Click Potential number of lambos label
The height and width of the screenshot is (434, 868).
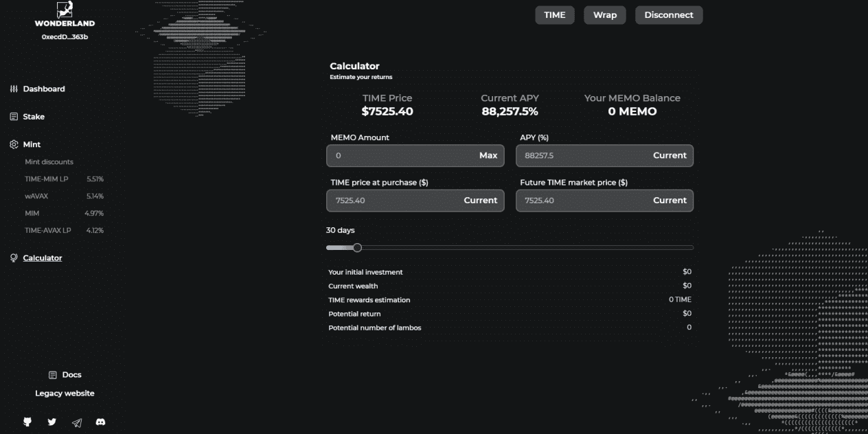pos(375,328)
